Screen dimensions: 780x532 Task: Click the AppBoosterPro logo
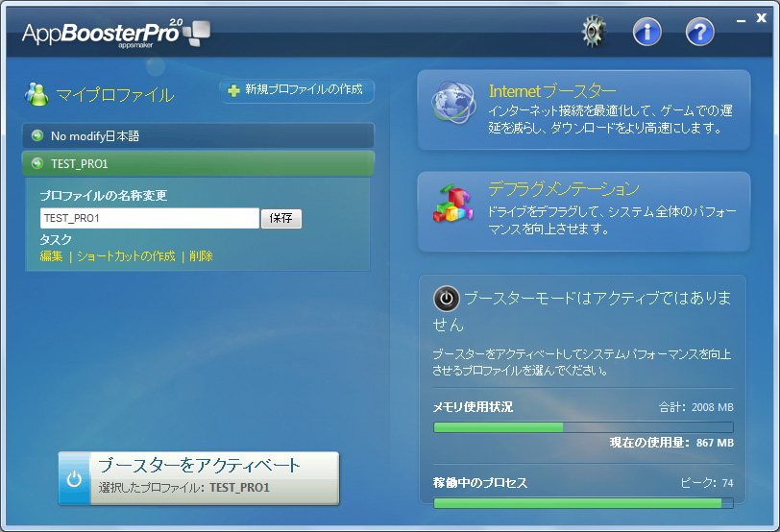coord(116,34)
